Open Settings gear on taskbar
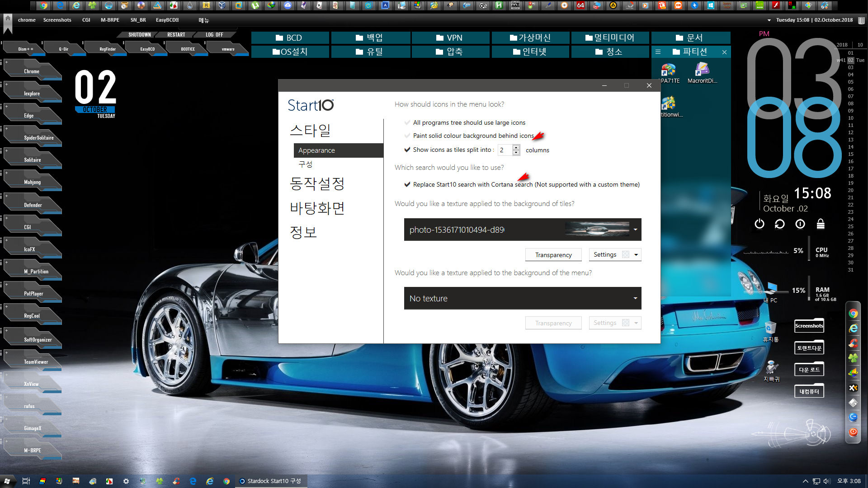 click(126, 481)
